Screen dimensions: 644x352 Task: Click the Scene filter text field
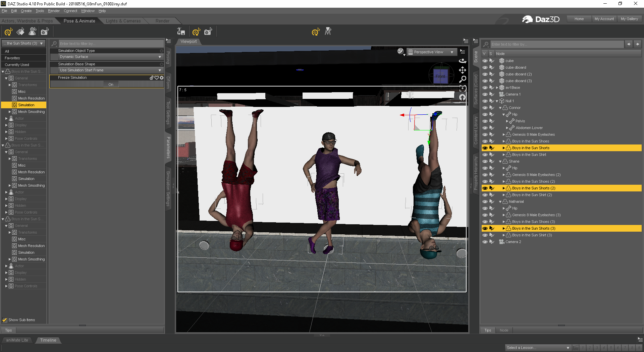pyautogui.click(x=556, y=44)
